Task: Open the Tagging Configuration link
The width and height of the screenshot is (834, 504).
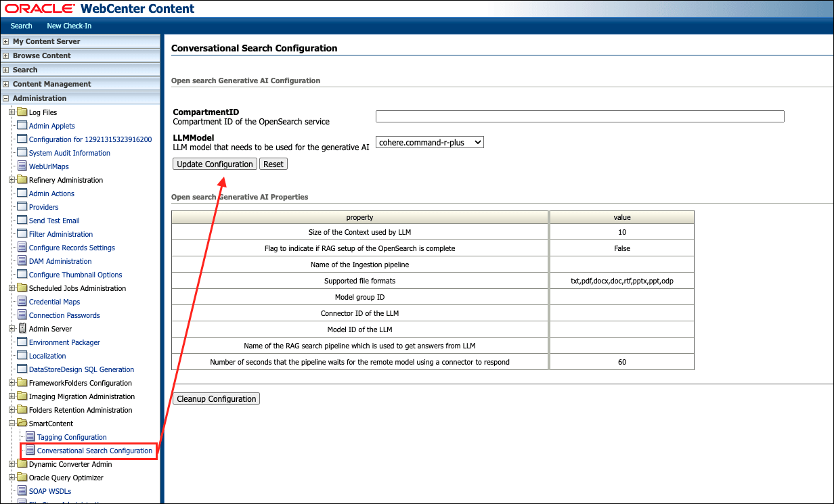Action: 72,437
